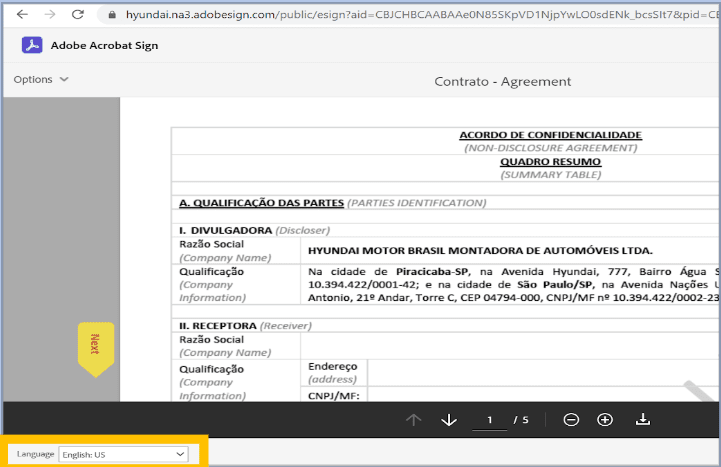Click the Razão Social company name field under Receptora
Screen dimensions: 721x467
pyautogui.click(x=510, y=346)
